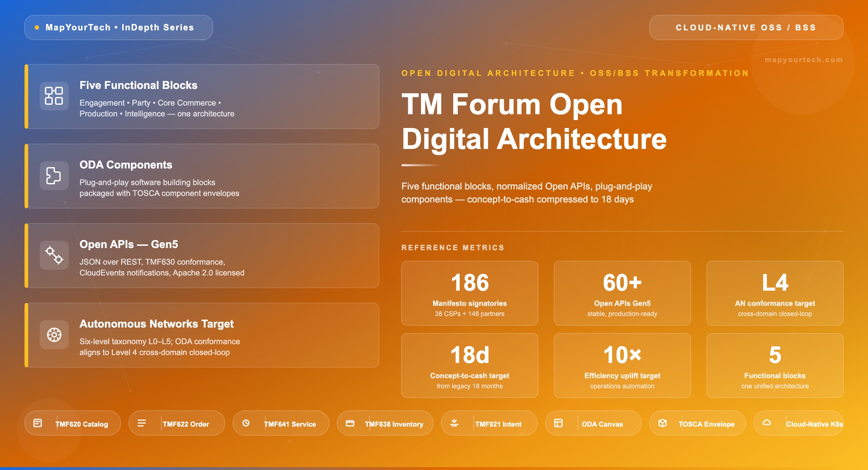This screenshot has height=470, width=868.
Task: Click text 'aligns to Level 4 cross-domain closed-loop'
Action: tap(155, 352)
